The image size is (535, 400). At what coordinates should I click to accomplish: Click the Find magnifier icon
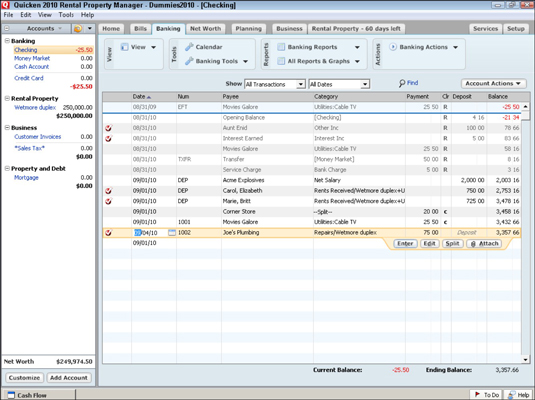402,83
